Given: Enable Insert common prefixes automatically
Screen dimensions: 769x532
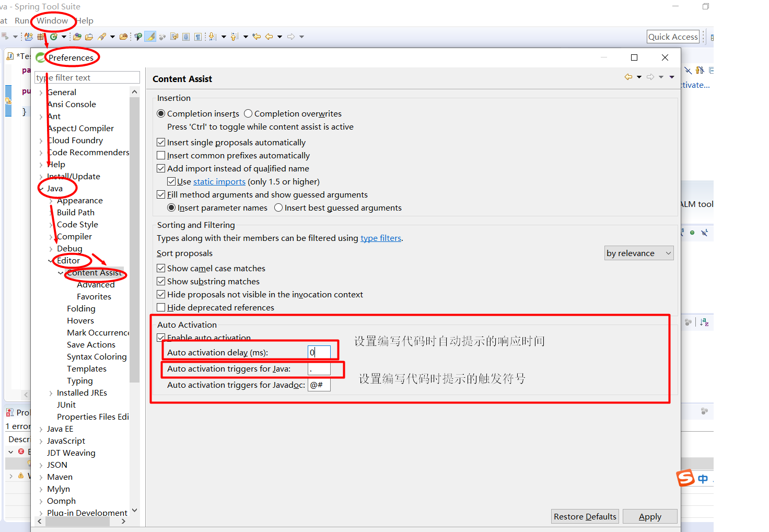Looking at the screenshot, I should pyautogui.click(x=161, y=155).
